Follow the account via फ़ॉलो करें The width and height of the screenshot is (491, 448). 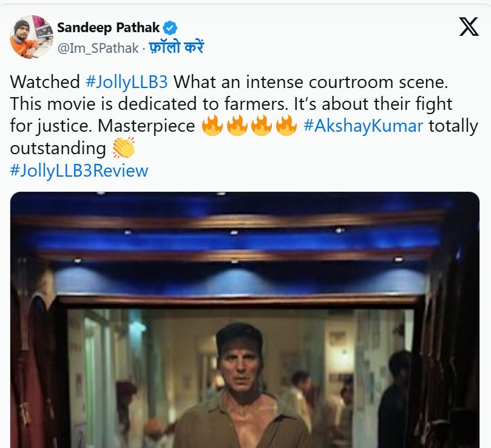(x=176, y=48)
